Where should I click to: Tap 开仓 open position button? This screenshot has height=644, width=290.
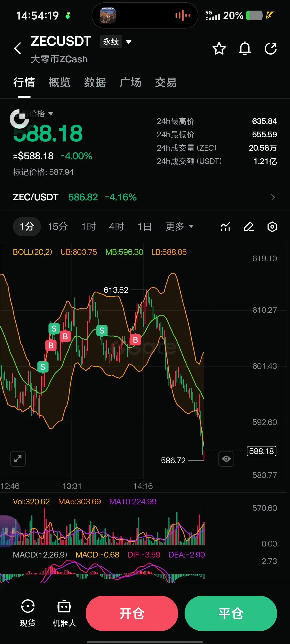pyautogui.click(x=132, y=613)
